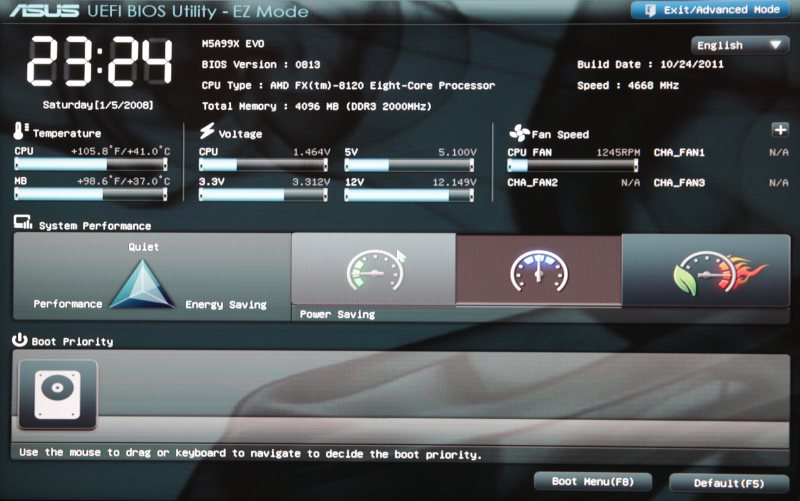Click the thermometer Temperature icon
The height and width of the screenshot is (501, 800).
coord(20,131)
